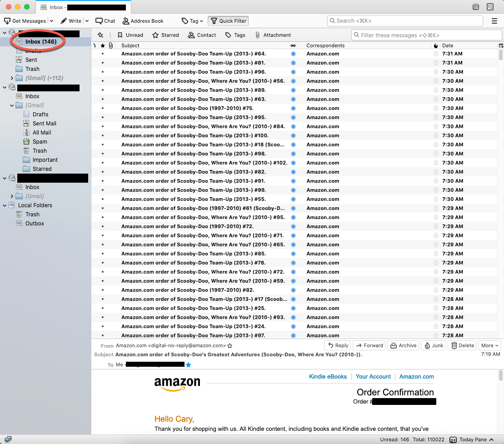Image resolution: width=504 pixels, height=444 pixels.
Task: Open the hamburger application menu
Action: click(494, 21)
